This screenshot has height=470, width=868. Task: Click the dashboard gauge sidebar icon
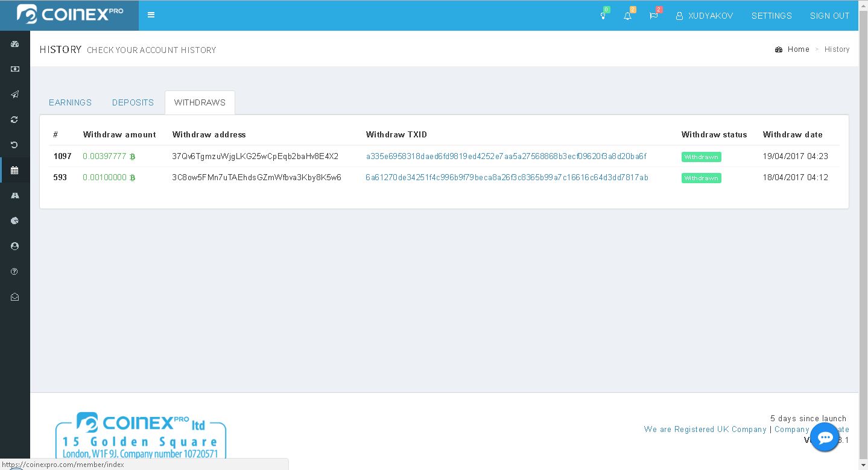point(15,44)
